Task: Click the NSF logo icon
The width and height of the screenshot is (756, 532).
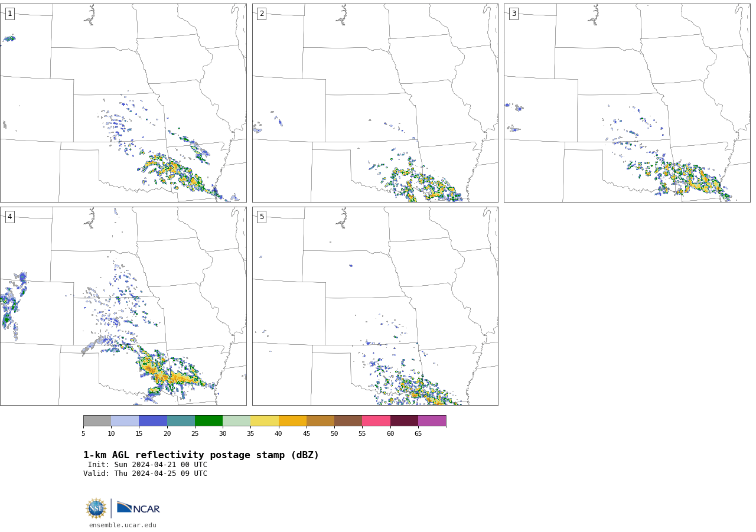Action: [96, 508]
